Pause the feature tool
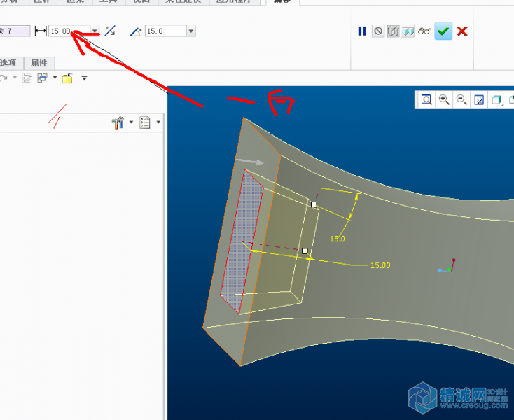Viewport: 514px width, 420px height. (362, 31)
